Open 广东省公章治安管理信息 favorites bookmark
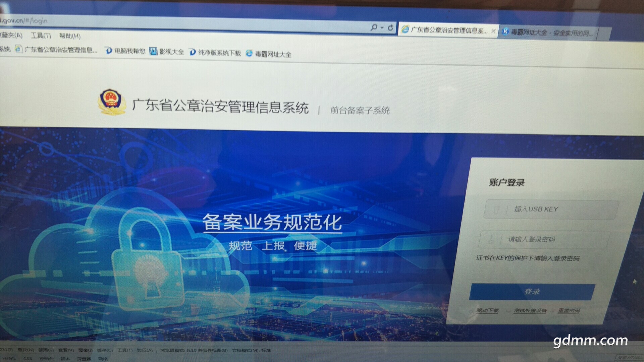This screenshot has width=644, height=362. (56, 50)
